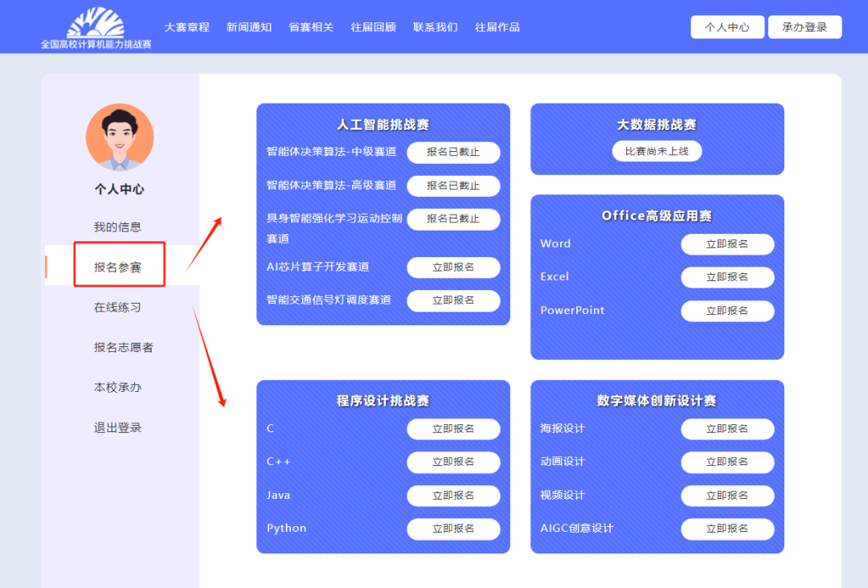Click the AIGC创意设计 label text
This screenshot has height=588, width=868.
click(577, 529)
